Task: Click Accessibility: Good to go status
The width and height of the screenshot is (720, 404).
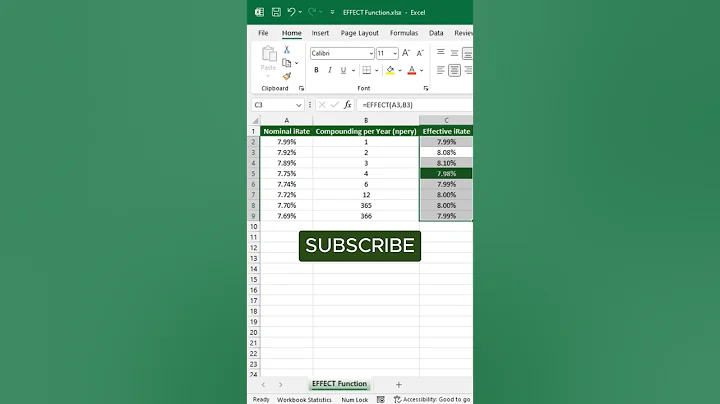Action: tap(432, 399)
